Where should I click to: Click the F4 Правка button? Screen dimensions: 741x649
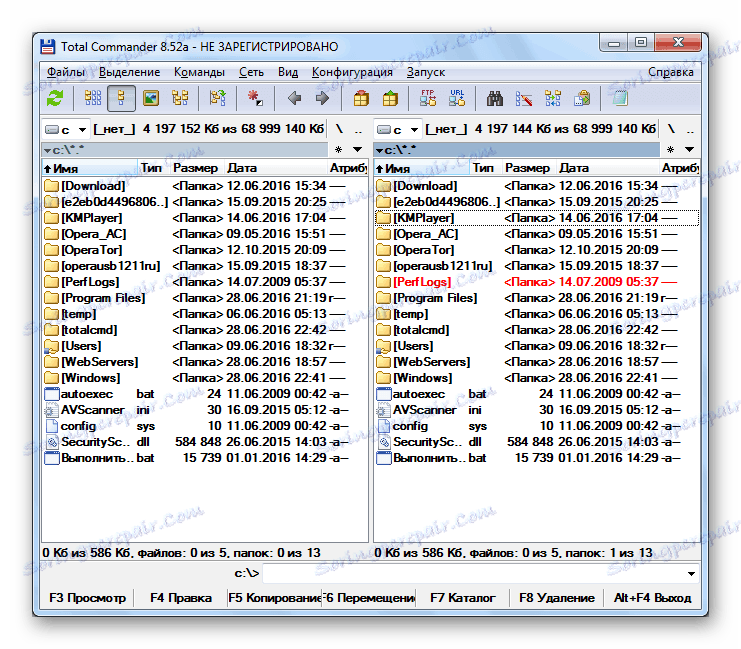tap(181, 598)
